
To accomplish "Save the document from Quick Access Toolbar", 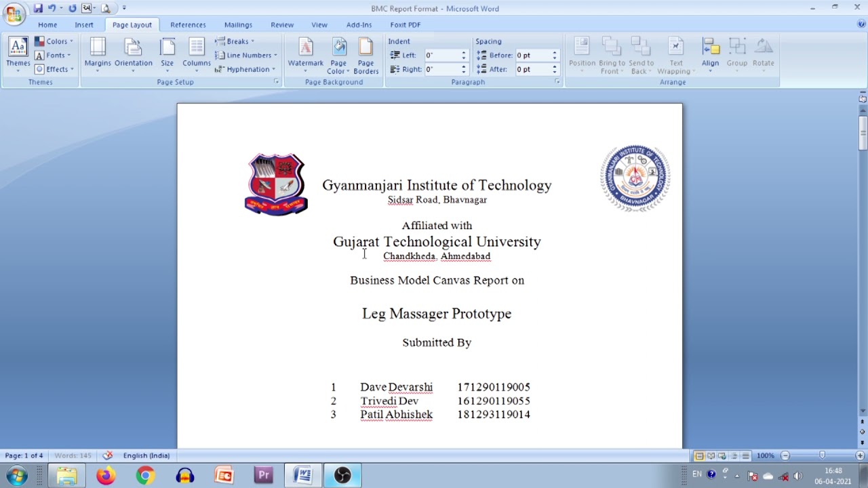I will 38,8.
